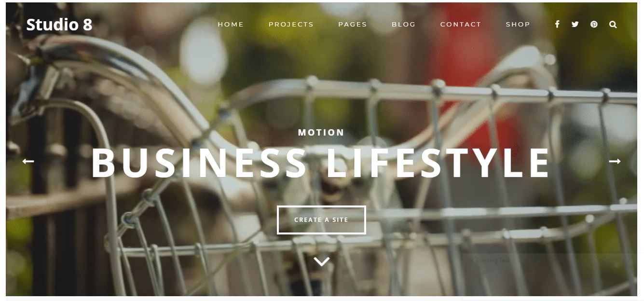The image size is (644, 301).
Task: Click the MOTION category label
Action: [x=321, y=132]
